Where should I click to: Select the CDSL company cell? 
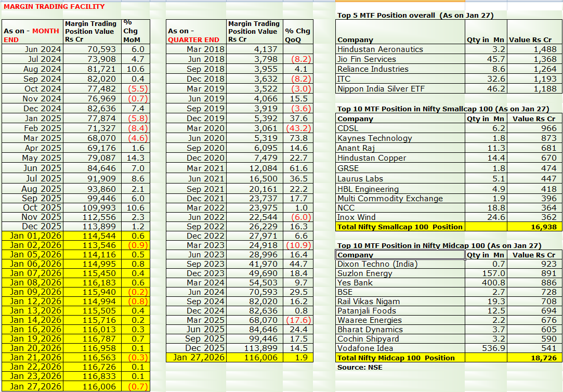tap(400, 128)
